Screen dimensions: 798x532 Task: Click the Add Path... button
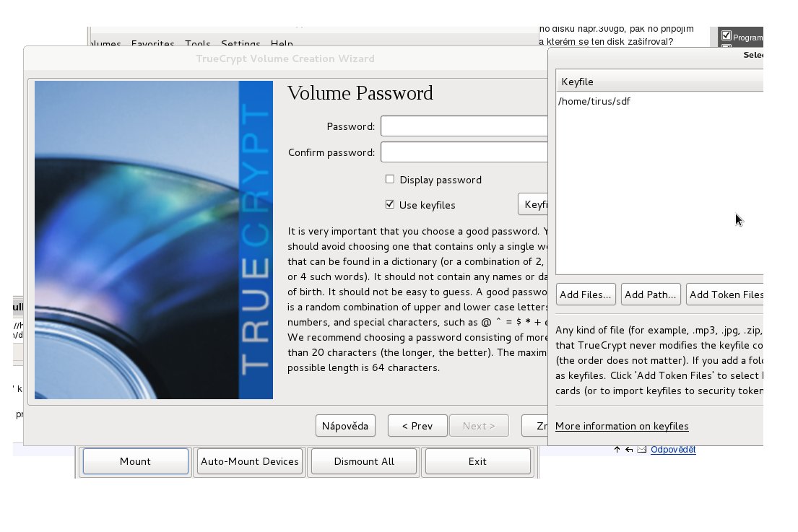[651, 295]
